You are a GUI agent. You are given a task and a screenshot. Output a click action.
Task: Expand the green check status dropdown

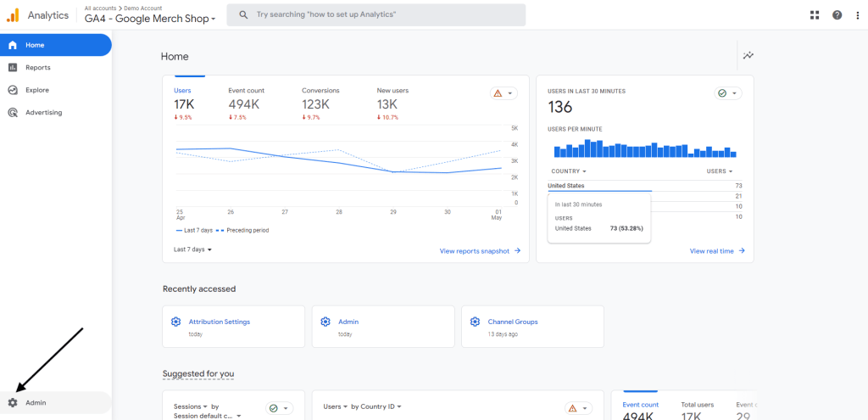tap(727, 93)
